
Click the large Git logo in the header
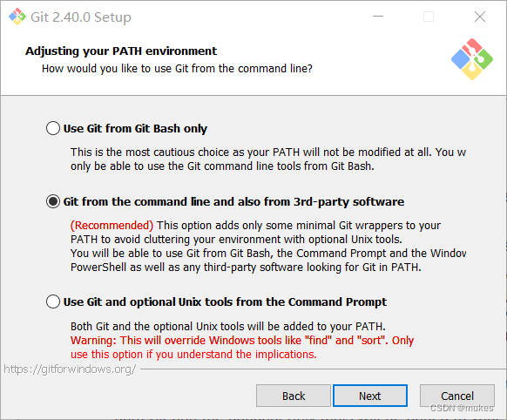point(472,59)
